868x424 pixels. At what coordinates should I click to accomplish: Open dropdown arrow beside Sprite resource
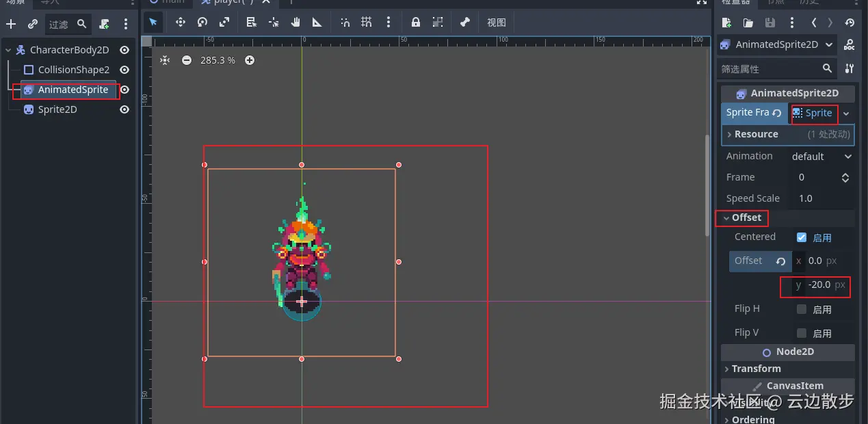tap(846, 114)
